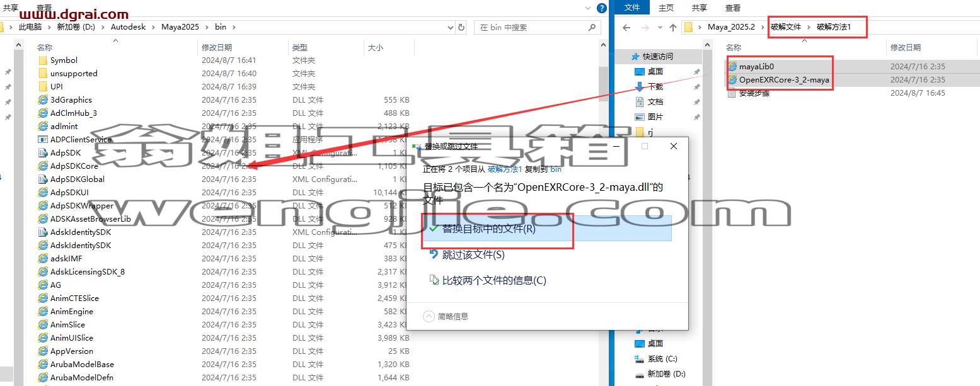
Task: Click the adskIMF file icon
Action: (x=43, y=258)
